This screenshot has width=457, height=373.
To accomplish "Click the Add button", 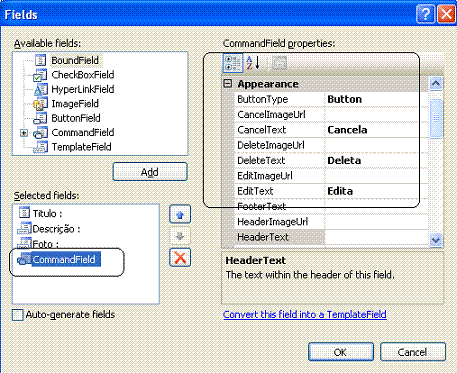I will pos(150,172).
